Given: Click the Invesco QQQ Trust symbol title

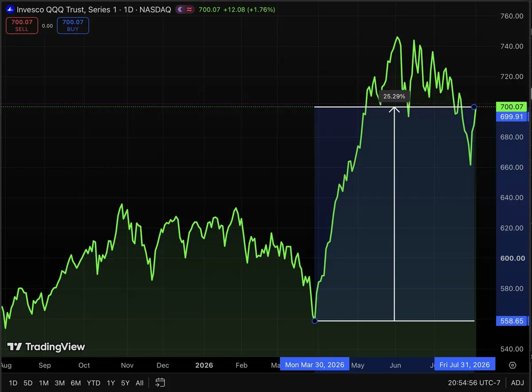Looking at the screenshot, I should 94,9.
